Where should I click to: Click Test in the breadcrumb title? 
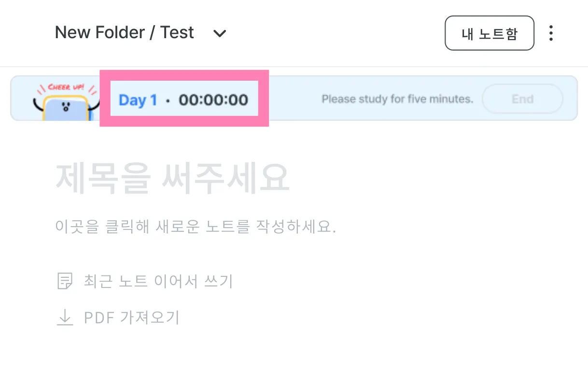(177, 33)
